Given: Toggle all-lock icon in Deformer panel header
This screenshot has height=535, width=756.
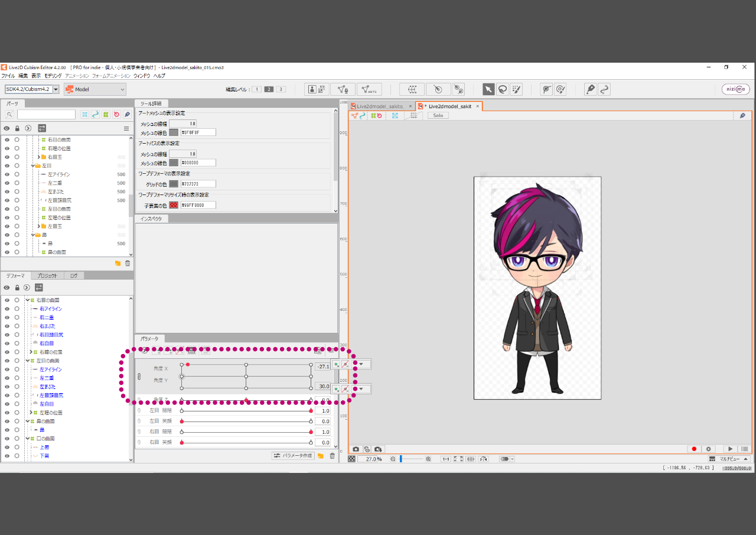Looking at the screenshot, I should tap(17, 288).
